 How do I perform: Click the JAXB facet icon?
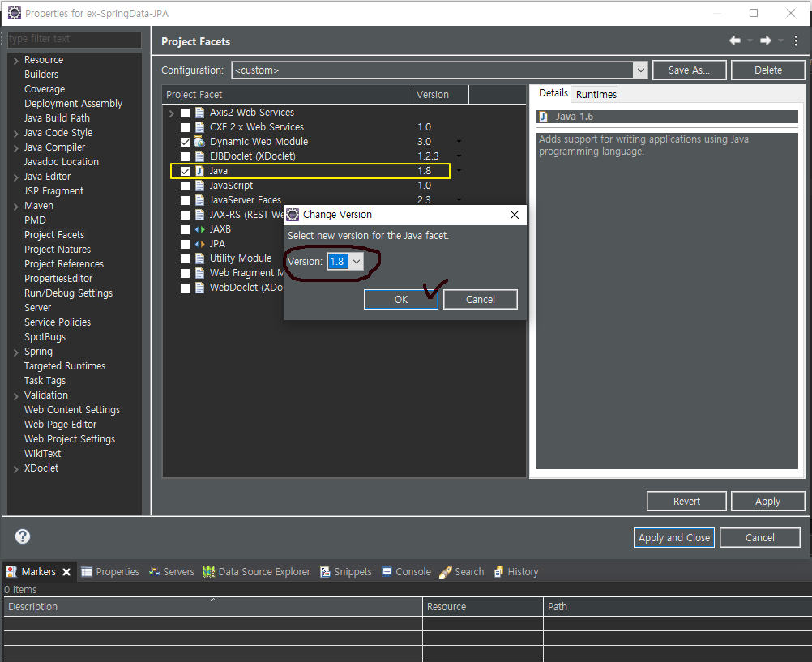click(199, 229)
